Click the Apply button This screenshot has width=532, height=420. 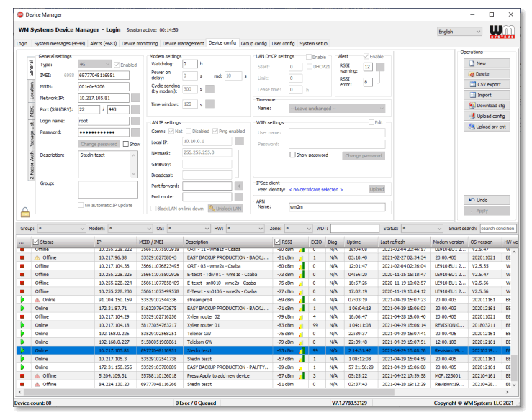coord(487,211)
